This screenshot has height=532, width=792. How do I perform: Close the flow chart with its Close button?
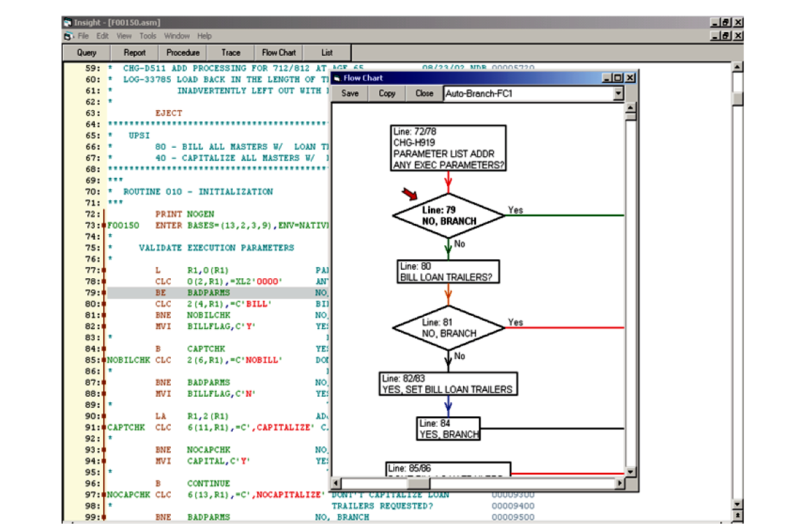coord(423,93)
